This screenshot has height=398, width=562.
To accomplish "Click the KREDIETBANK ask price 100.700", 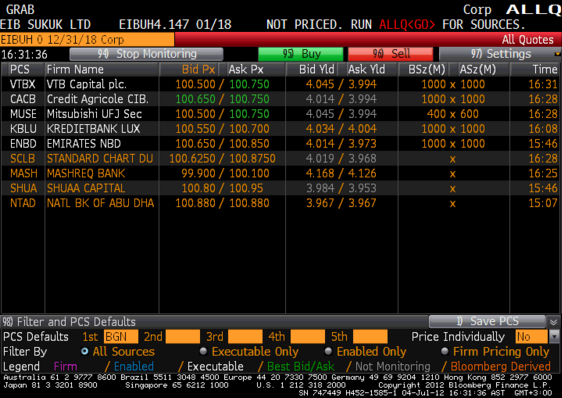I will [x=249, y=129].
